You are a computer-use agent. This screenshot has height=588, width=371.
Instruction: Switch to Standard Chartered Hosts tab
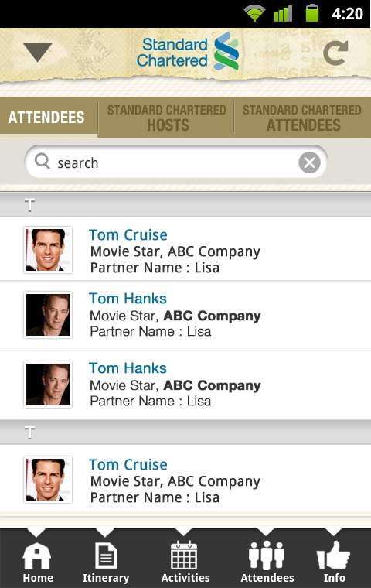click(x=166, y=118)
